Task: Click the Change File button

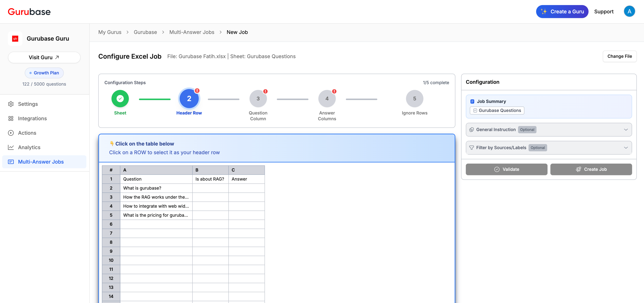Action: point(620,56)
